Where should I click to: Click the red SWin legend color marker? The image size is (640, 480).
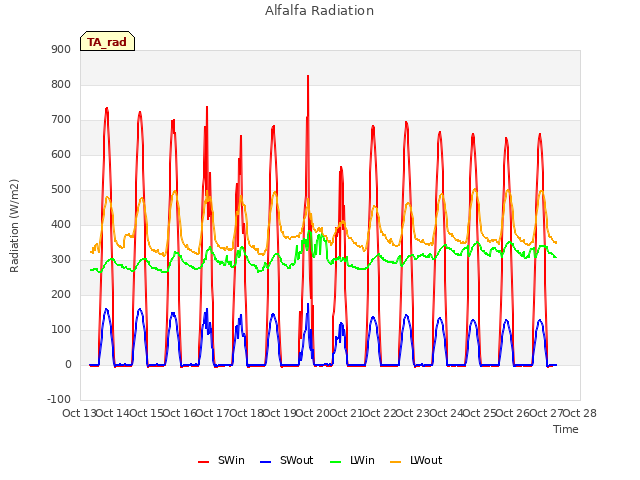point(203,462)
